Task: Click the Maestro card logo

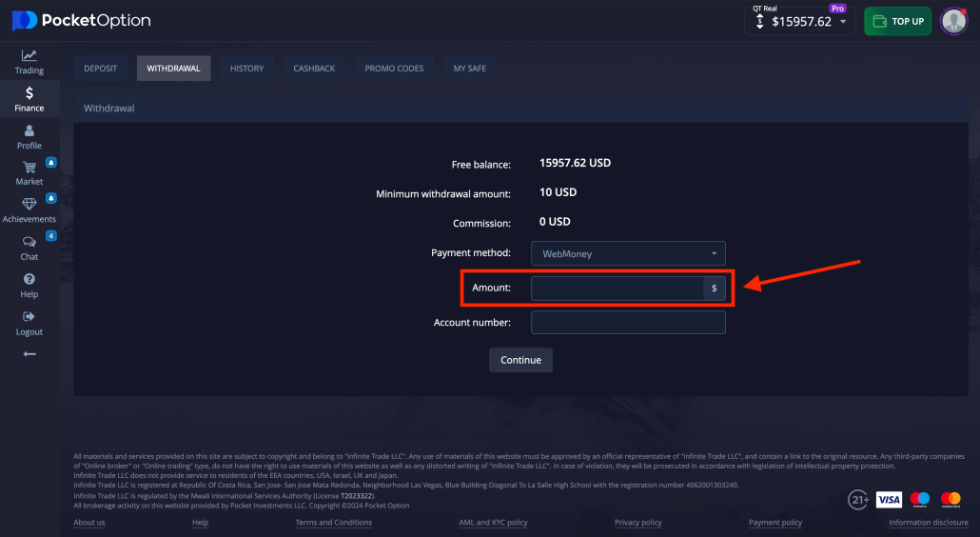Action: tap(920, 499)
